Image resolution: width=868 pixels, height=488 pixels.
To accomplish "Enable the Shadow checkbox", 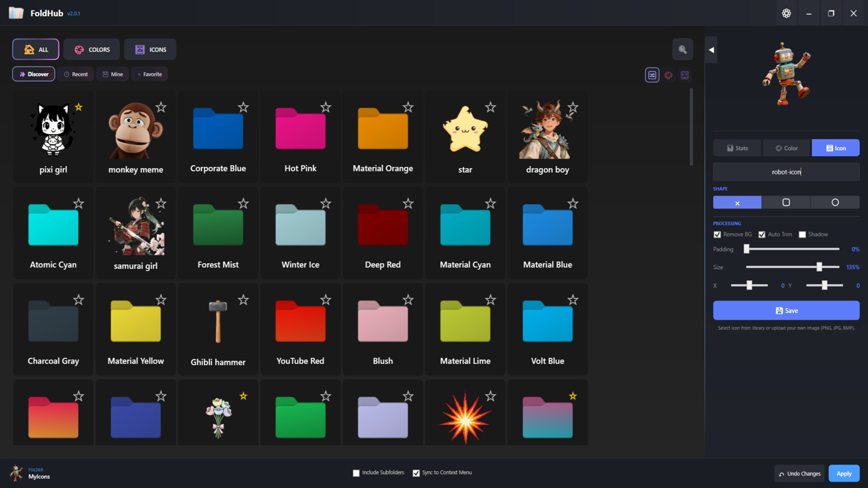I will click(x=802, y=234).
